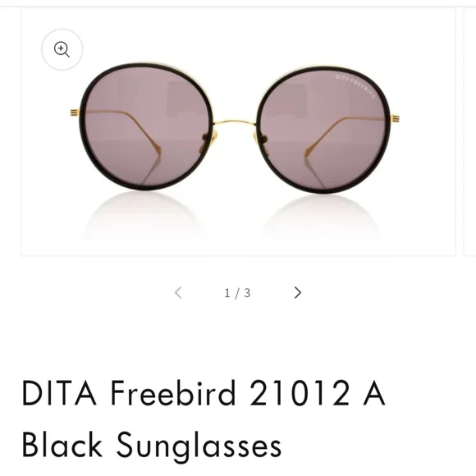Image resolution: width=476 pixels, height=476 pixels.
Task: Click the letter A after the model number
Action: click(374, 393)
